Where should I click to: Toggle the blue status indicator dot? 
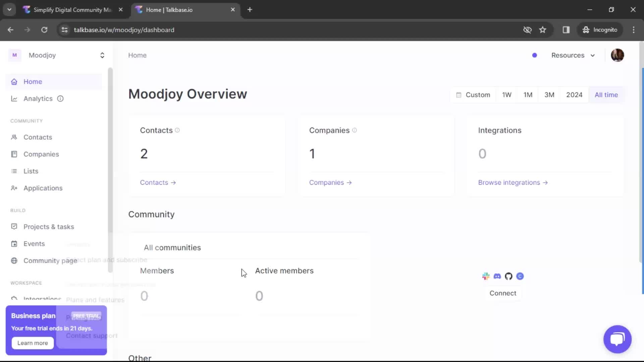[x=534, y=55]
